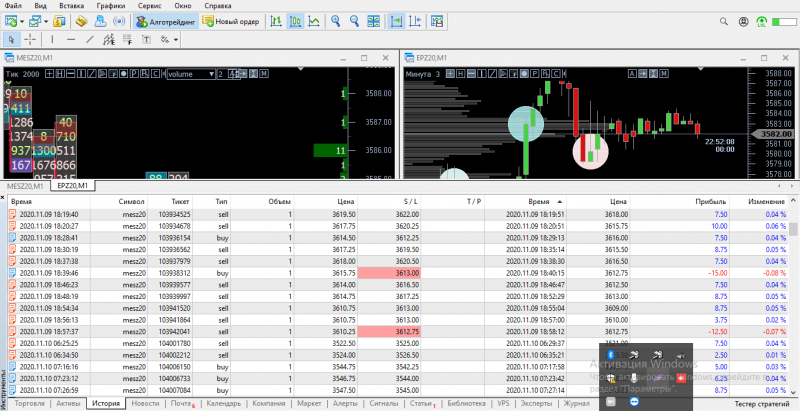Open the profiles dropdown arrow
This screenshot has width=800, height=411.
[x=46, y=21]
